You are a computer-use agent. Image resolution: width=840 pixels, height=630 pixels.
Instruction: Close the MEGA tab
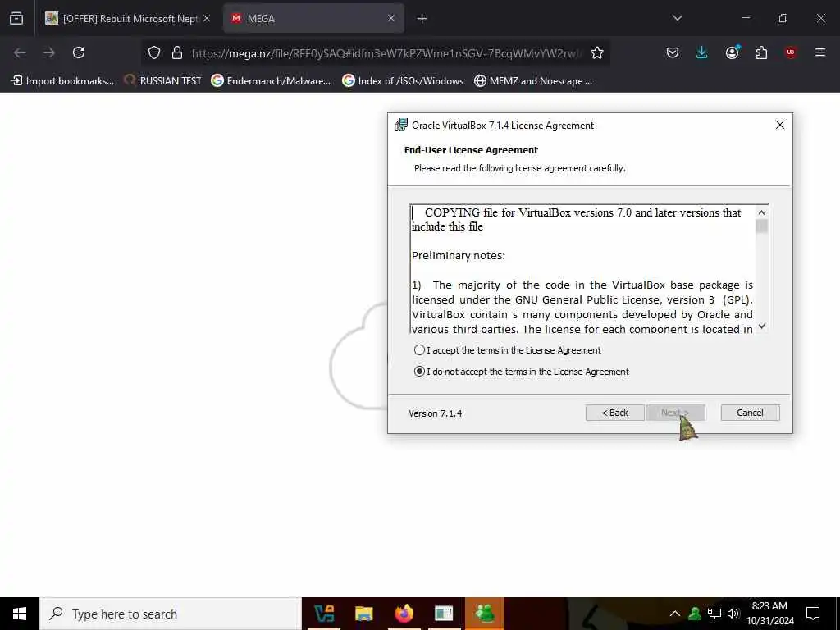point(391,19)
